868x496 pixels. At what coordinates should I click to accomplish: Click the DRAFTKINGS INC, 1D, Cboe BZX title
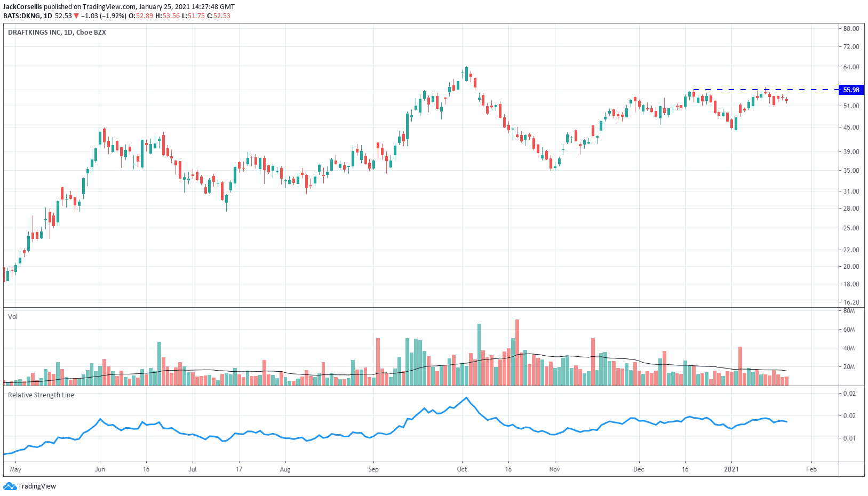57,33
